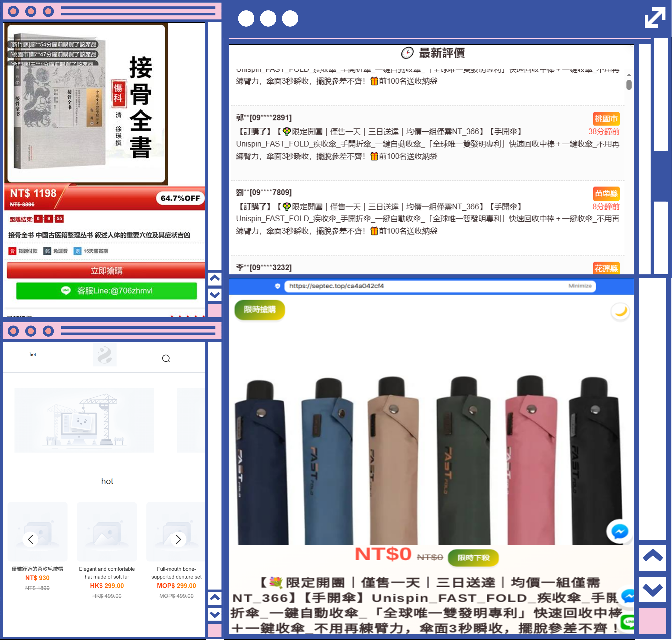Click reviewer 郭**[09****2891]
The image size is (672, 640).
point(264,118)
